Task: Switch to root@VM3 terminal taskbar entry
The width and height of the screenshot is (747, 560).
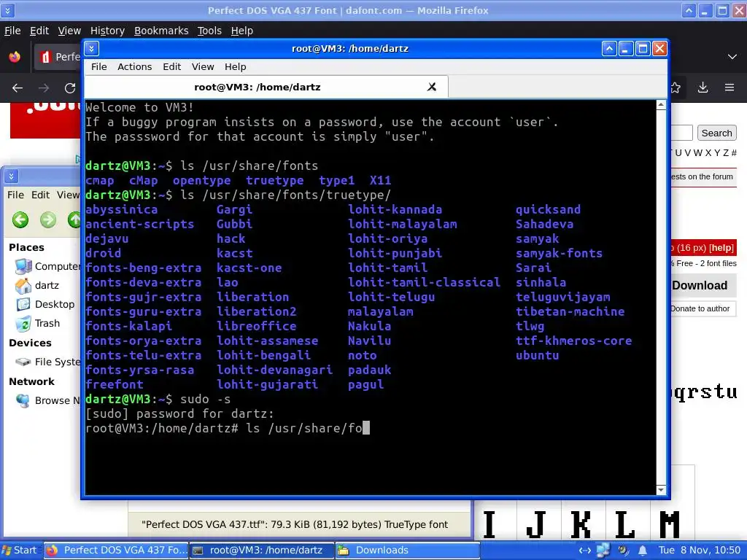Action: [262, 550]
